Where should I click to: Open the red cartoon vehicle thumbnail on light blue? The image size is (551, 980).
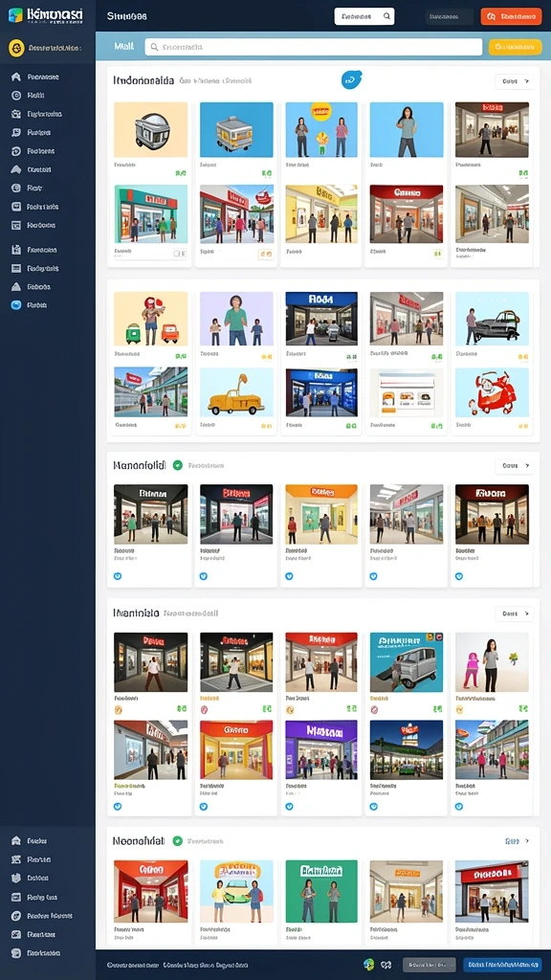[493, 391]
